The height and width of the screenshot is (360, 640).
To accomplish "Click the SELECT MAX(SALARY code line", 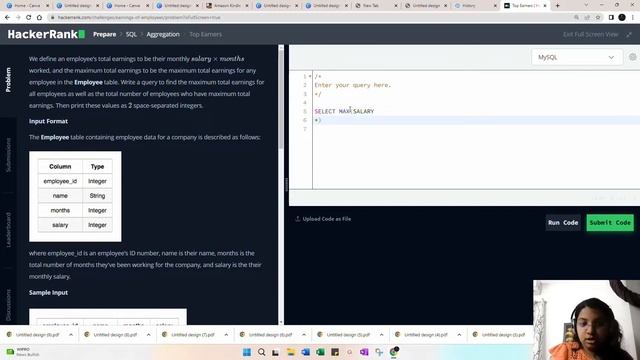I will point(344,111).
